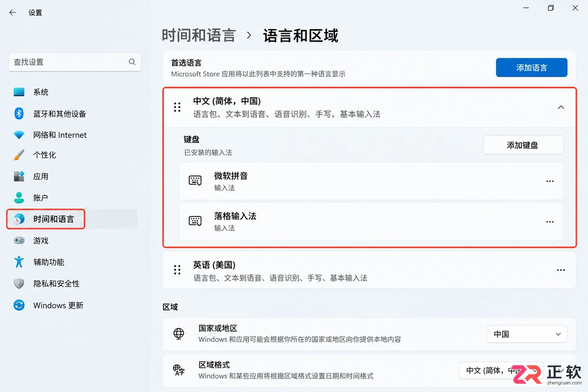Click the language icon beside 区域格式

(179, 370)
